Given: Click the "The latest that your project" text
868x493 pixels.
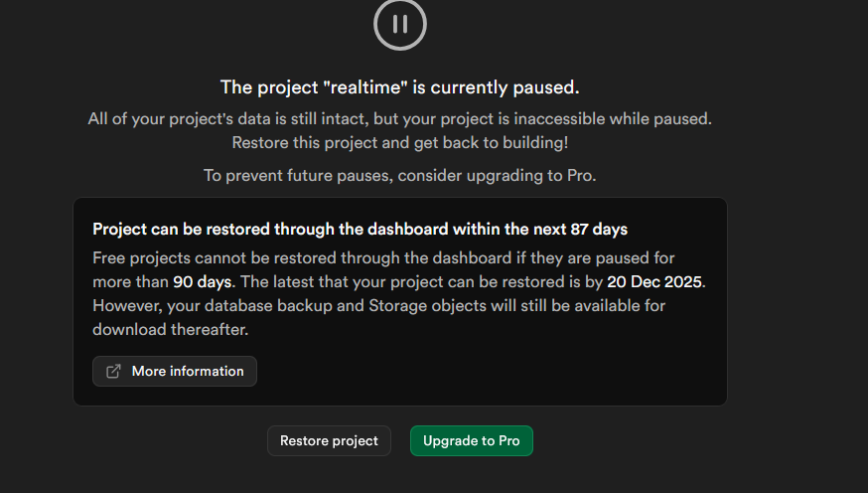Looking at the screenshot, I should point(397,281).
